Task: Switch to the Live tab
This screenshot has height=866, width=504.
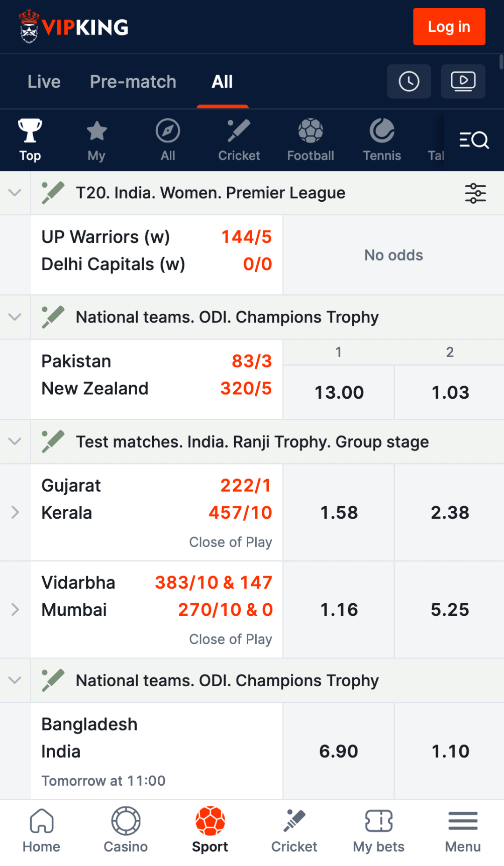Action: 44,81
